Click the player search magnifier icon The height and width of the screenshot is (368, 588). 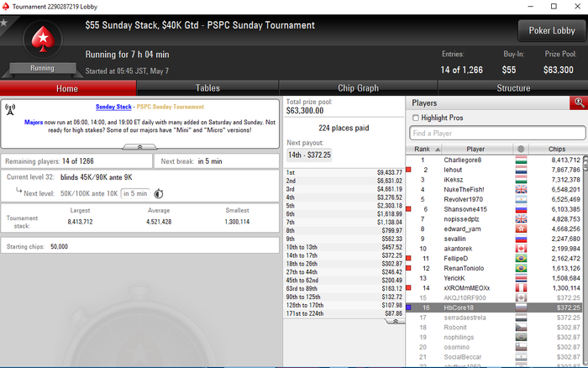[x=579, y=103]
